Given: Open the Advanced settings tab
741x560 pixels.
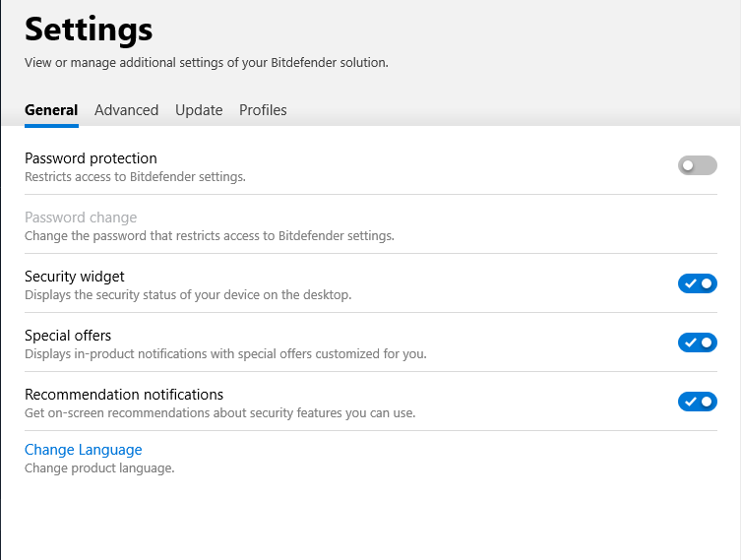Looking at the screenshot, I should point(126,110).
